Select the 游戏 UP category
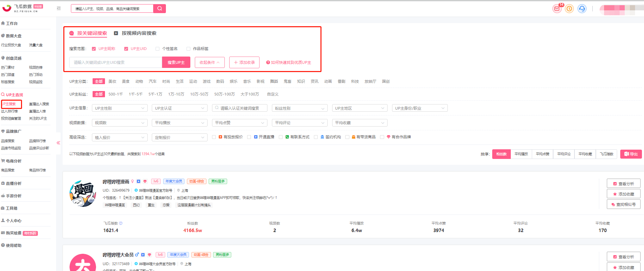 point(207,81)
